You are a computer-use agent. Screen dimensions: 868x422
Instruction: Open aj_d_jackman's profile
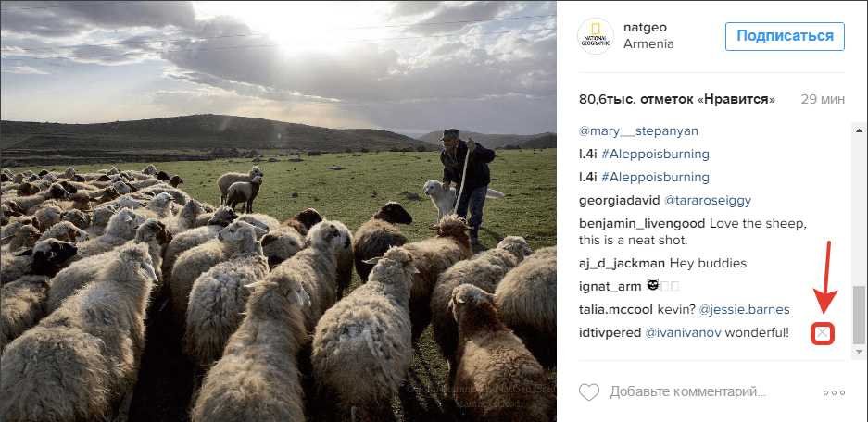click(x=622, y=263)
